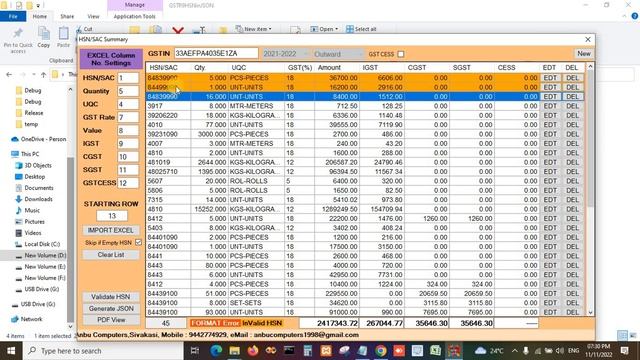Open the Calculator taskbar icon
This screenshot has height=360, width=640.
(x=307, y=351)
